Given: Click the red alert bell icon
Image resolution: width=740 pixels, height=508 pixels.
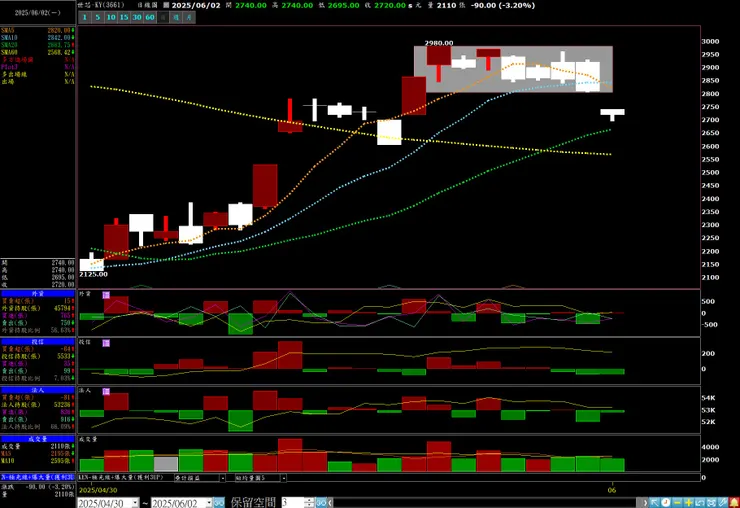Looking at the screenshot, I should tap(734, 503).
